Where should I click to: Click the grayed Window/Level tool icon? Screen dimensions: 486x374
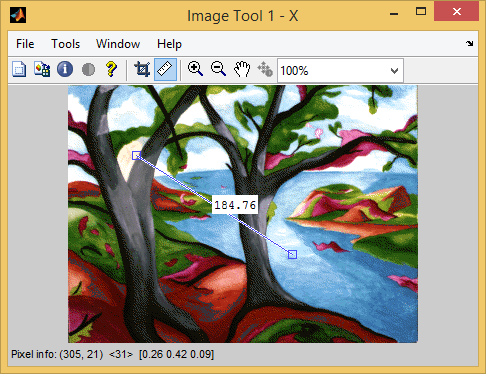click(x=265, y=69)
